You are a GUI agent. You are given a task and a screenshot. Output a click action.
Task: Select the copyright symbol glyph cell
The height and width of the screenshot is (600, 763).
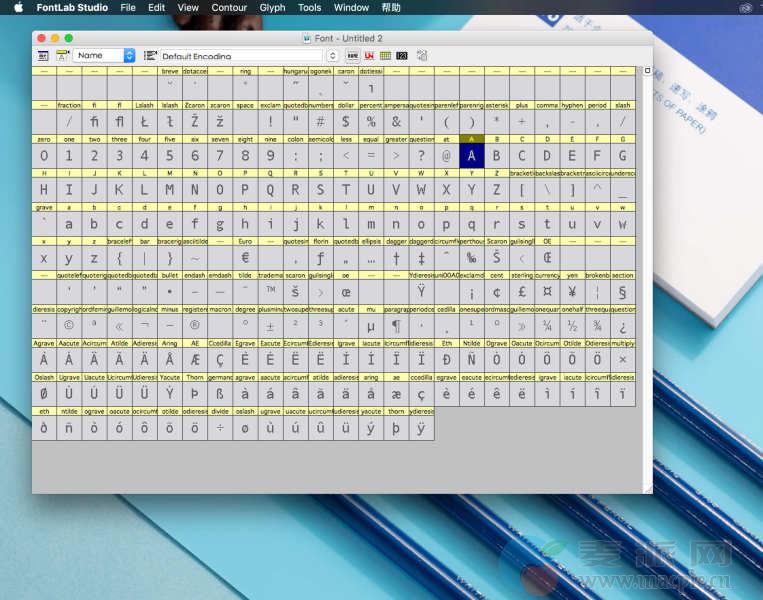coord(69,326)
